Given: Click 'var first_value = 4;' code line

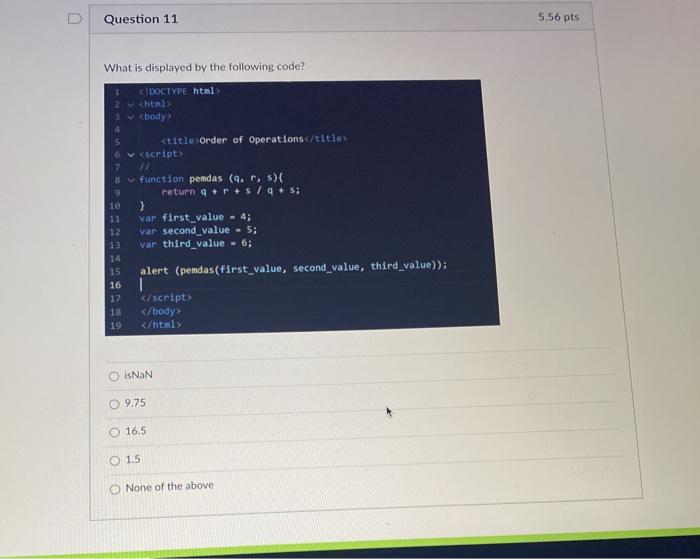Looking at the screenshot, I should pos(195,217).
